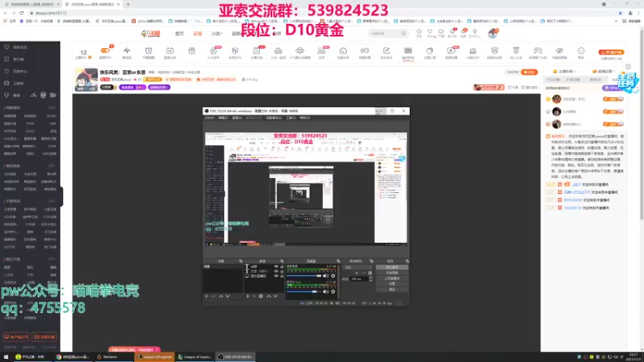Expand 全部 for 手游休闲 sidebar section
Screen dimensions: 644x362
tap(52, 201)
